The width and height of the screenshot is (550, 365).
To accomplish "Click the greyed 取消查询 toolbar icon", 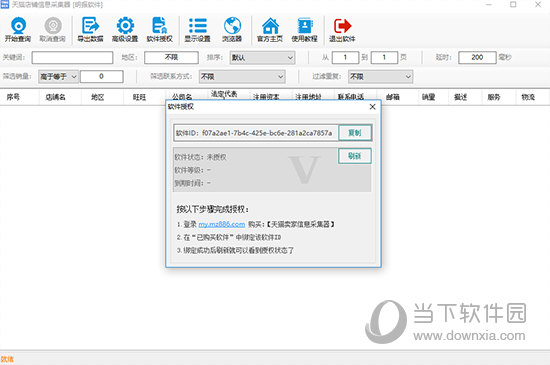I will click(x=53, y=29).
